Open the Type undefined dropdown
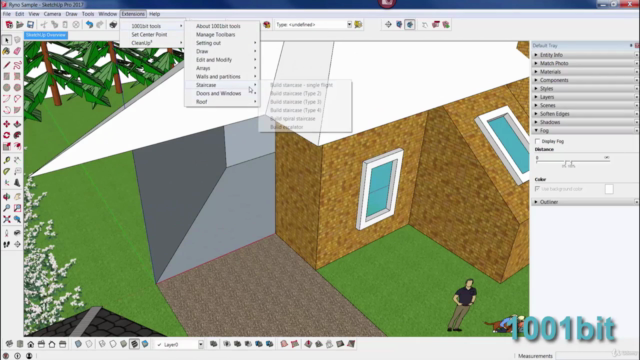This screenshot has height=360, width=640. [313, 24]
